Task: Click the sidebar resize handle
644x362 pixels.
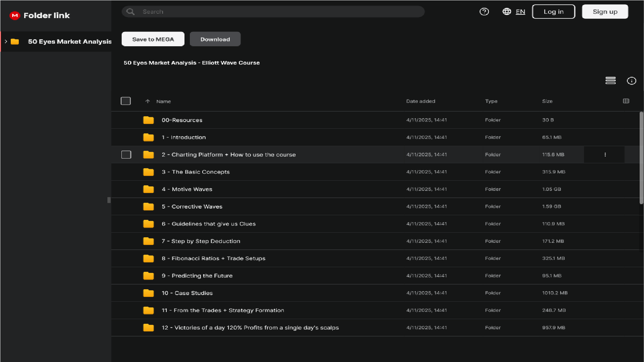Action: coord(109,200)
